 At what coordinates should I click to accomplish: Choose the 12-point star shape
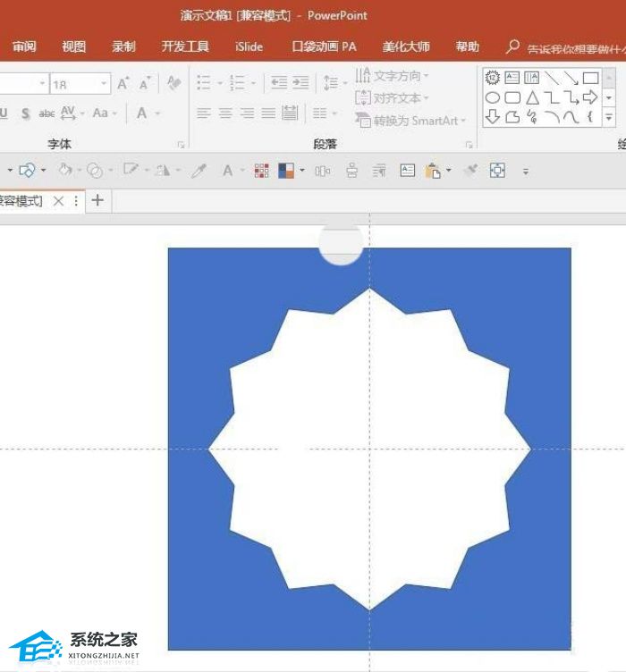(x=492, y=78)
